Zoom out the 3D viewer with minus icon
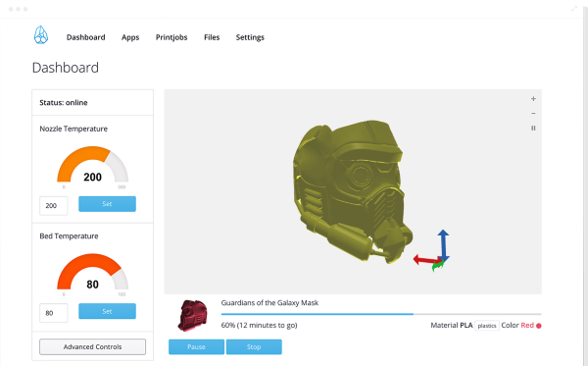Viewport: 588px width, 366px height. 533,114
